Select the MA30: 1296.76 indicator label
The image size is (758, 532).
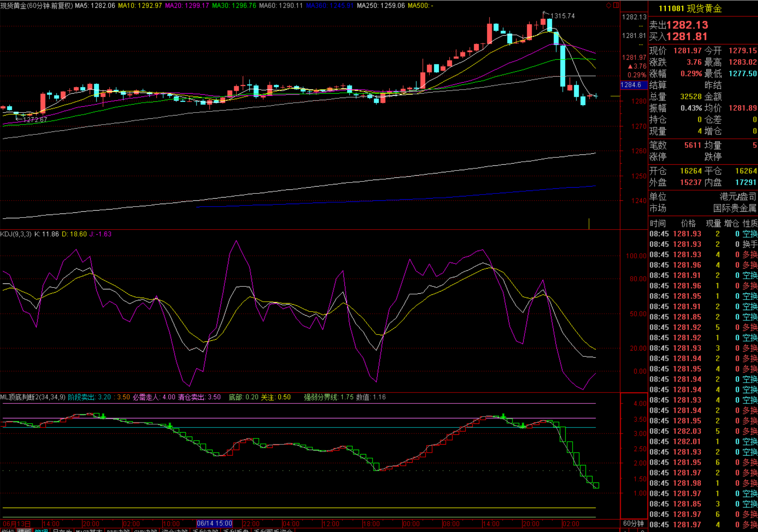point(234,5)
